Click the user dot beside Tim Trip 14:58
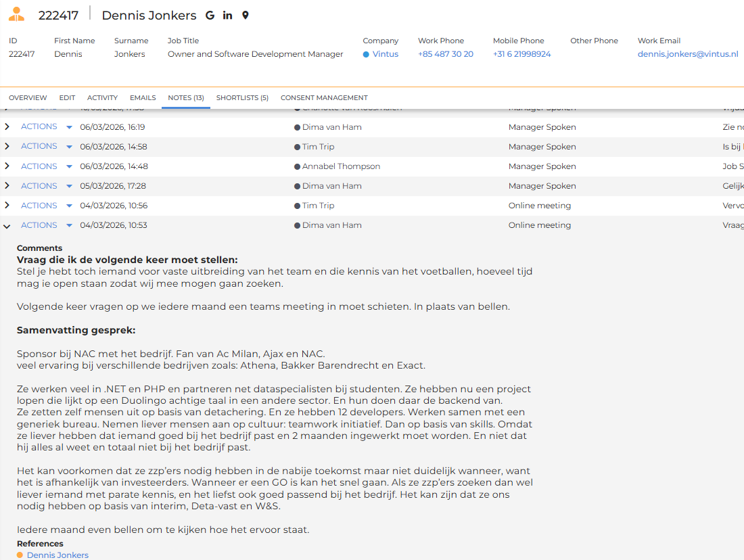This screenshot has width=744, height=560. click(297, 147)
